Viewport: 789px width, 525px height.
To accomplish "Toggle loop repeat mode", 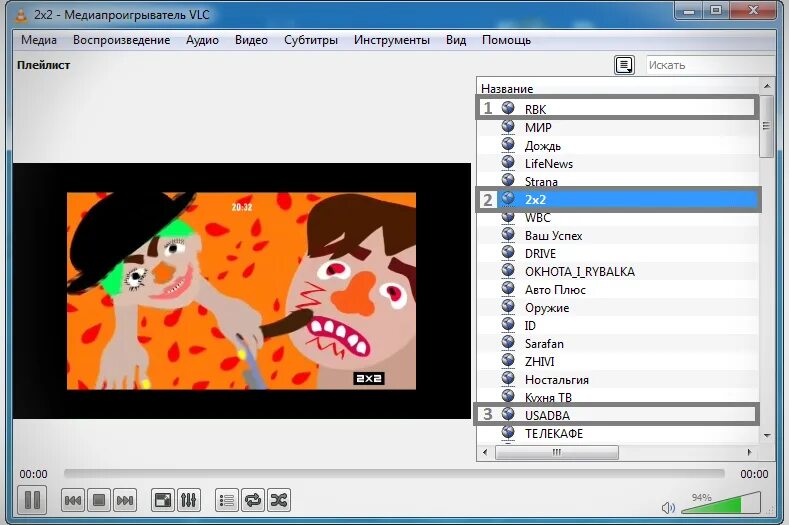I will [x=253, y=500].
